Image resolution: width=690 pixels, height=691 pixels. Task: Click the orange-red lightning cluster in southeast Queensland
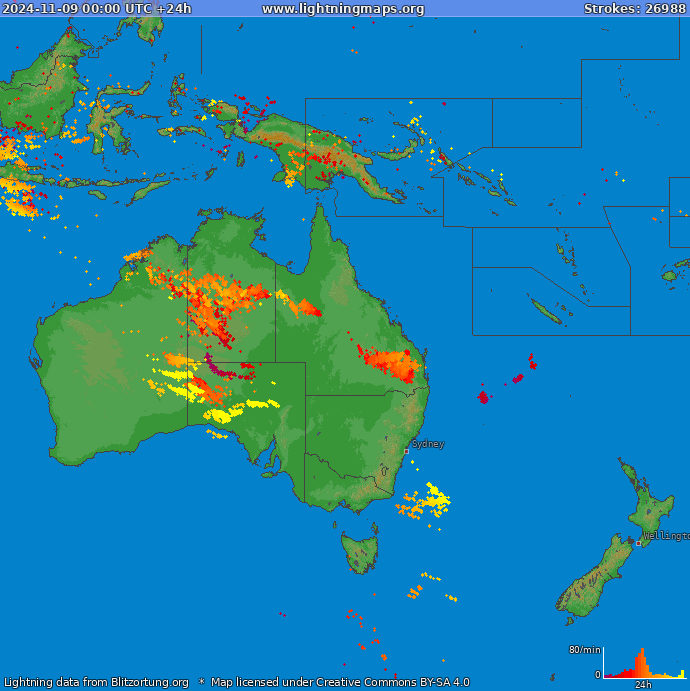pyautogui.click(x=390, y=364)
